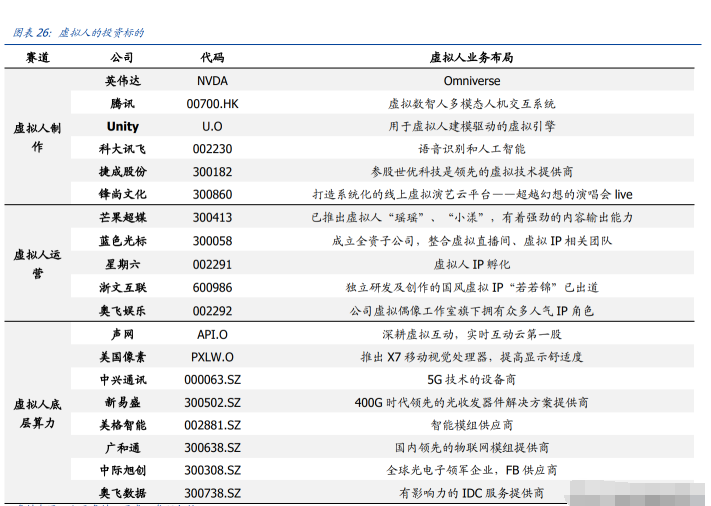Image resolution: width=711 pixels, height=506 pixels.
Task: Select company name '中际旭创'
Action: [x=122, y=470]
